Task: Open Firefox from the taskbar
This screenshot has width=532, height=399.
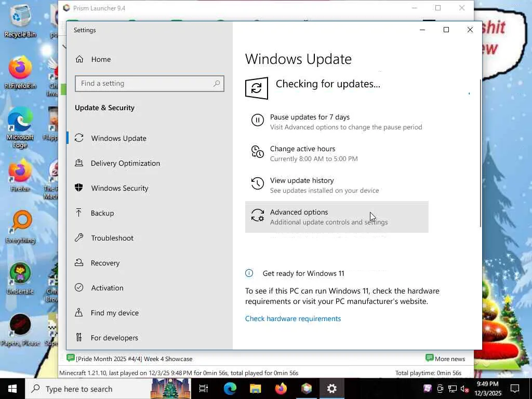Action: [281, 389]
